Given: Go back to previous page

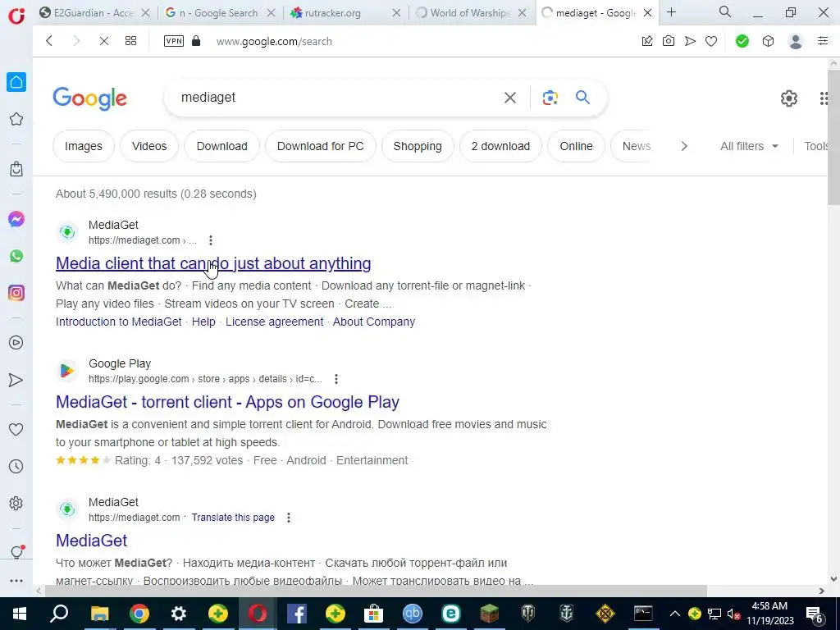Looking at the screenshot, I should (x=48, y=41).
